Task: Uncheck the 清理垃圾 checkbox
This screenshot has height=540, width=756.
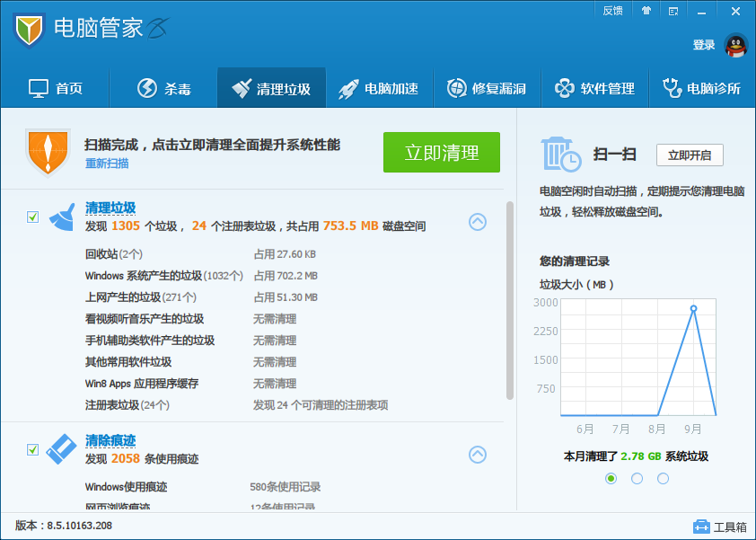Action: pos(33,217)
